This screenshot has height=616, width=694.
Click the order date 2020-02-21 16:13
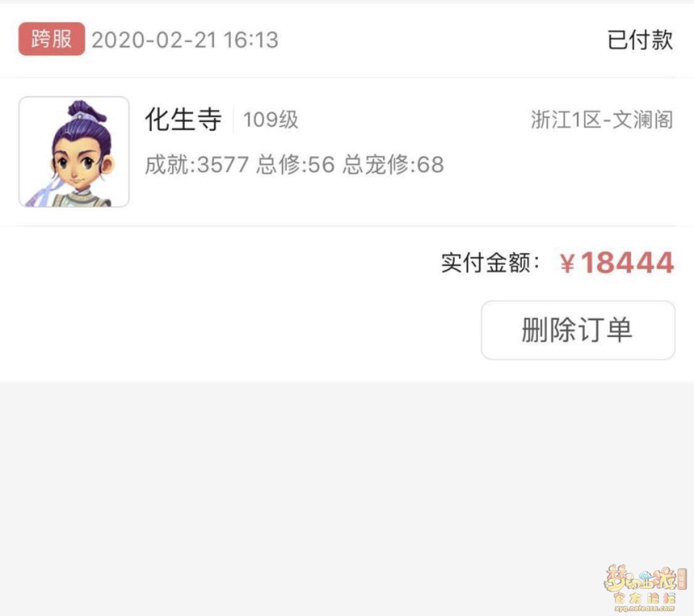tap(185, 40)
